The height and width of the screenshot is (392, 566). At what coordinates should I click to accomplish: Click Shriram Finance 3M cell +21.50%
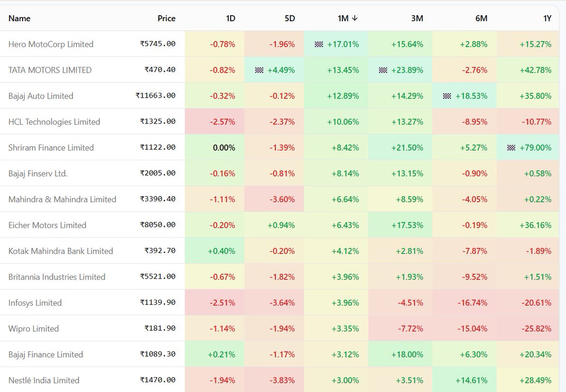[400, 147]
